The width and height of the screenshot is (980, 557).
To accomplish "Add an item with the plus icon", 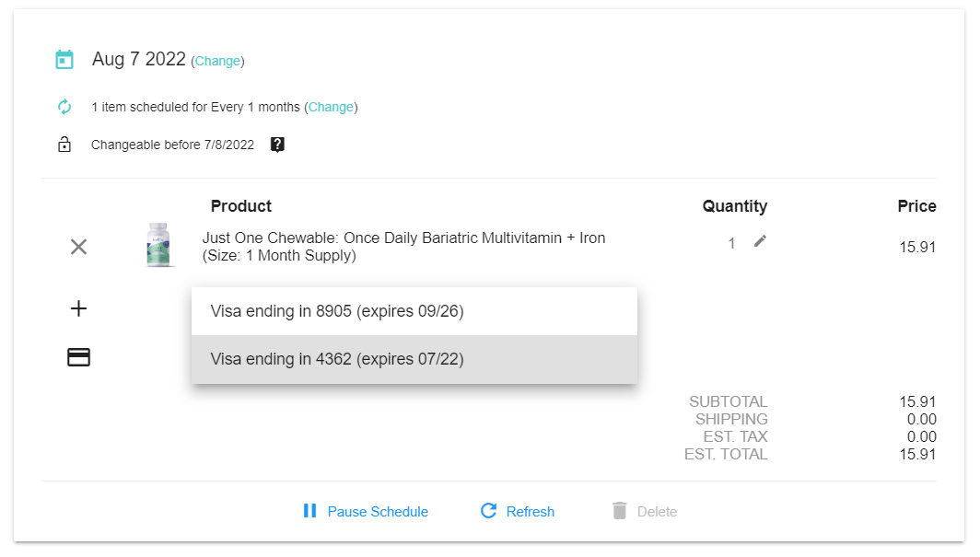I will click(79, 308).
